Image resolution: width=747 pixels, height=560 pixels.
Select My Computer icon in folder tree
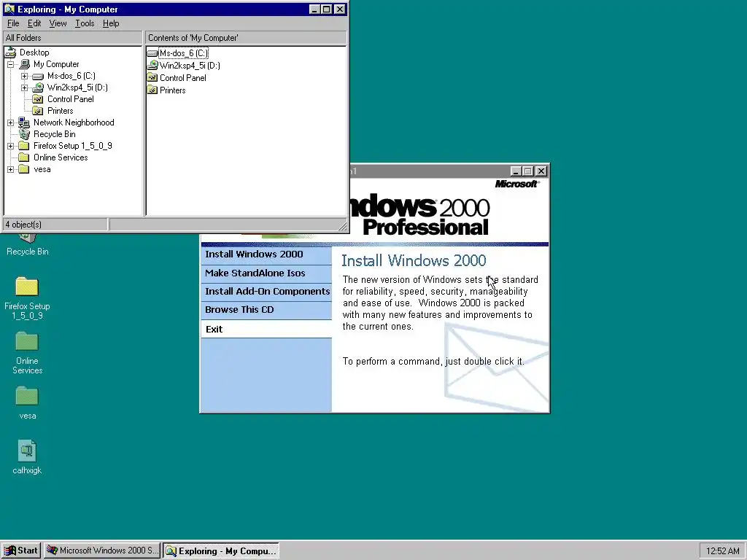tap(24, 64)
